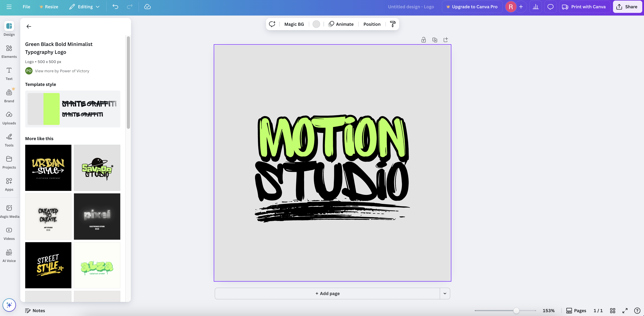This screenshot has width=644, height=316.
Task: Upgrade to Canva Pro
Action: click(472, 7)
